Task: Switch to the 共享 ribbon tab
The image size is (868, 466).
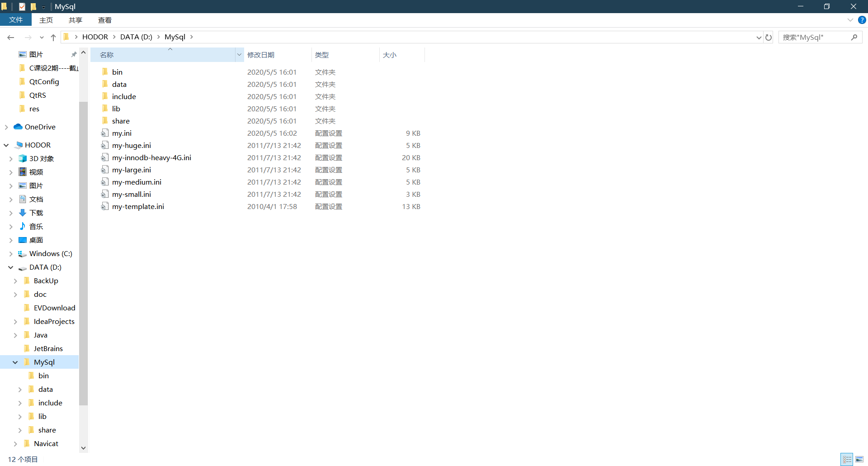Action: pos(75,20)
